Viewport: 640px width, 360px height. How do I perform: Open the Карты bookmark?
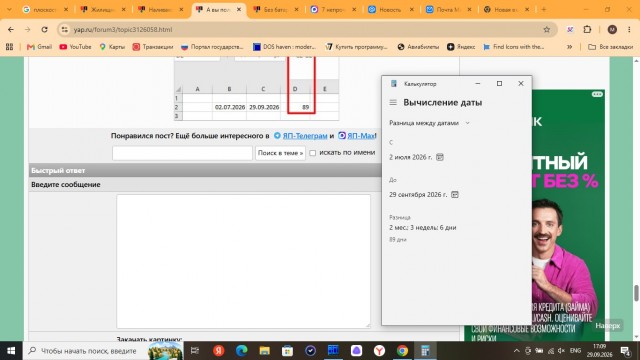pyautogui.click(x=112, y=47)
